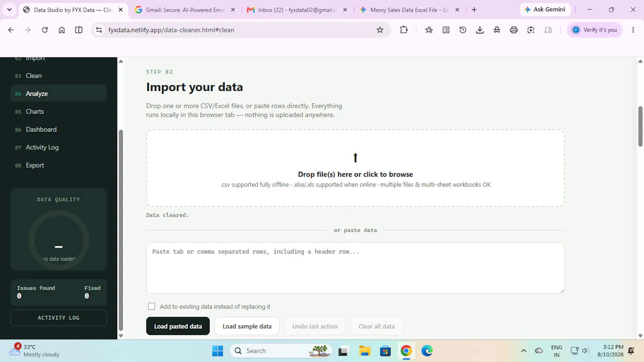Open File Explorer from the taskbar

coord(365,351)
